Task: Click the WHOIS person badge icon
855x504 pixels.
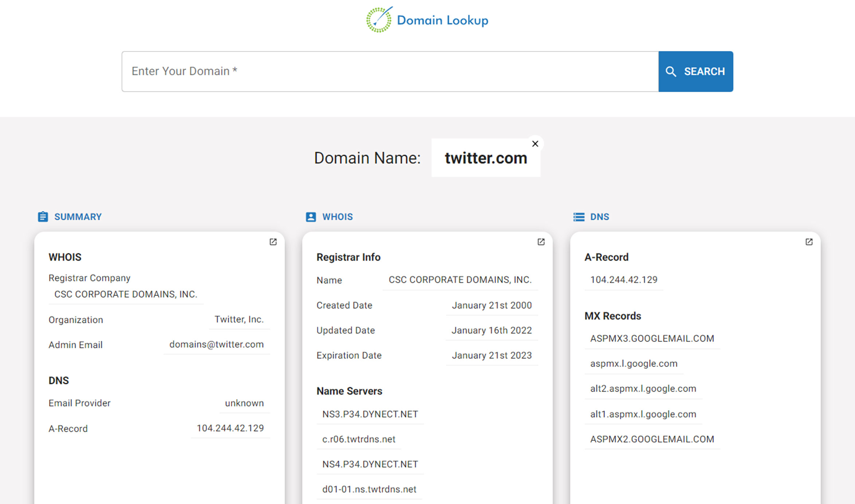Action: (x=311, y=217)
